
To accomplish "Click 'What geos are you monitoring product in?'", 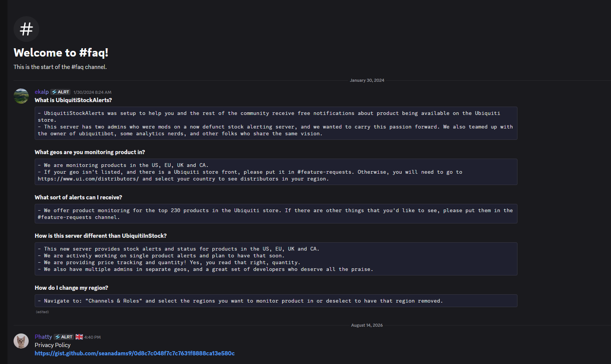I will pos(90,152).
